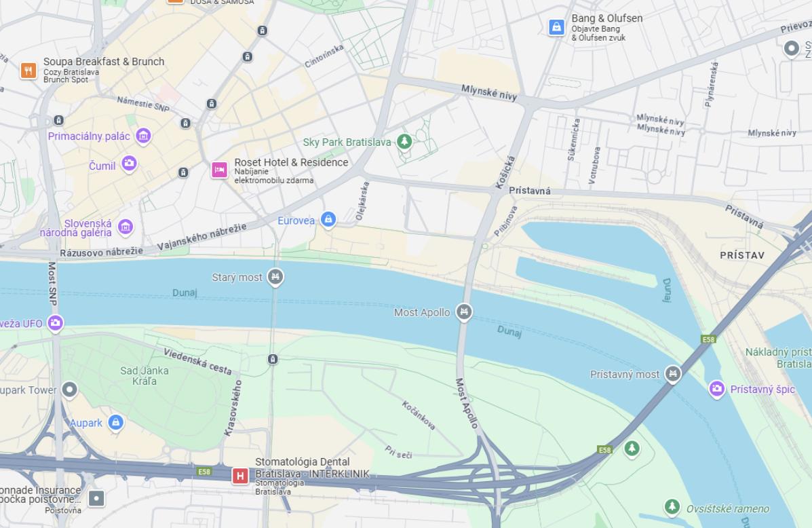The height and width of the screenshot is (528, 812).
Task: Open the Čumil camera attraction marker
Action: click(129, 164)
